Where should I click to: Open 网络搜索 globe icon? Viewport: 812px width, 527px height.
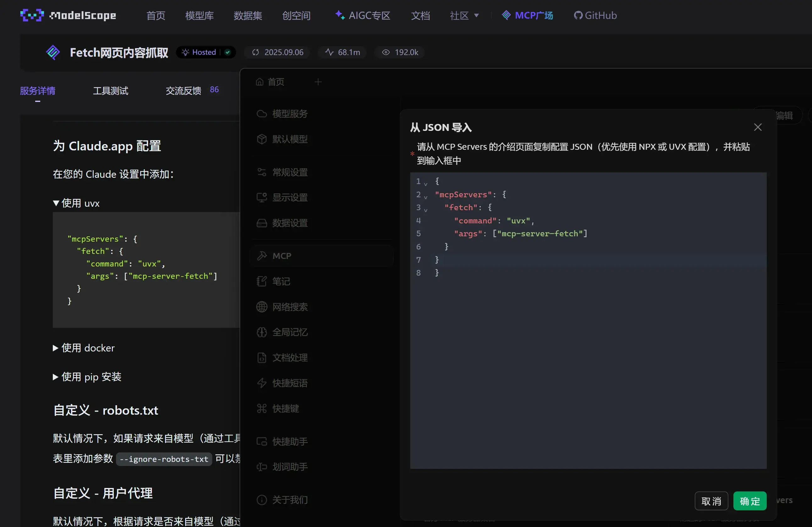(x=262, y=307)
